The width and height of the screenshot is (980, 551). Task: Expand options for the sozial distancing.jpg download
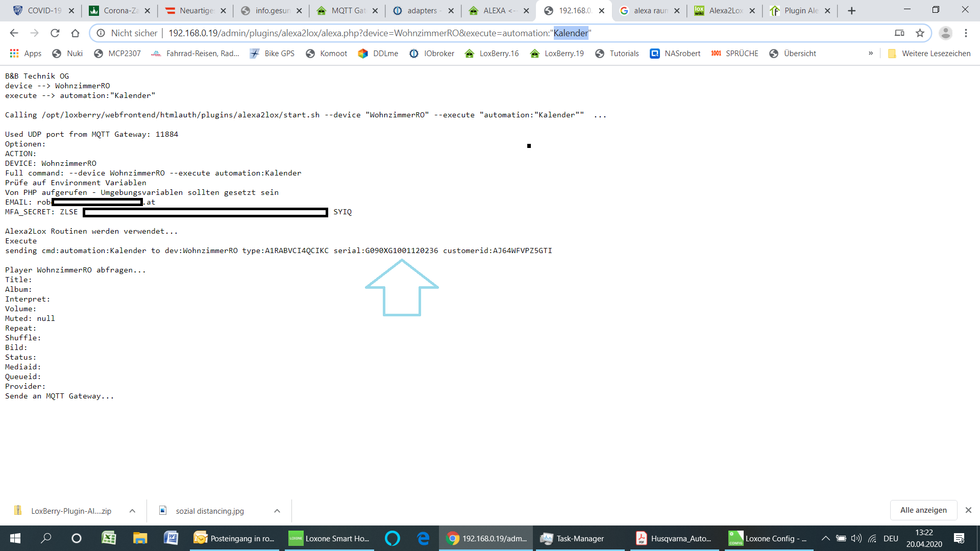point(277,511)
